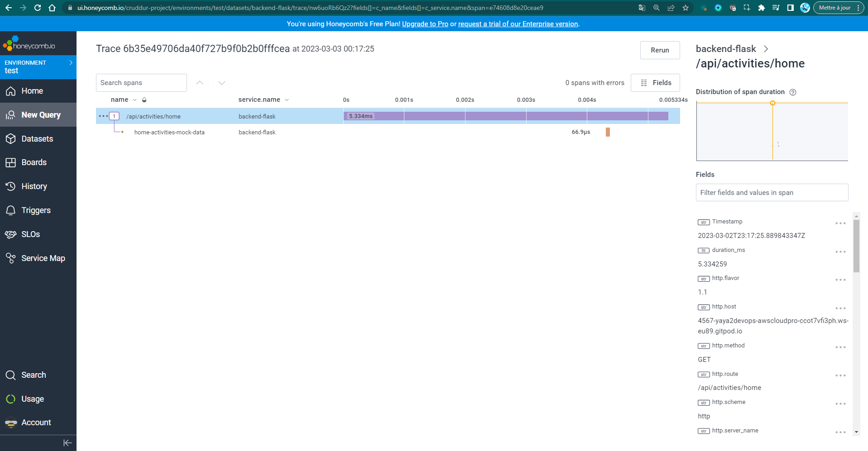The width and height of the screenshot is (868, 451).
Task: Click the color-by drop icon near name
Action: (x=144, y=100)
